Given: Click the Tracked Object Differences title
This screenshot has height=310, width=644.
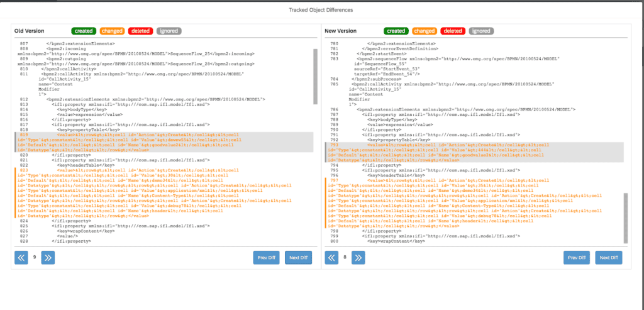Looking at the screenshot, I should [x=321, y=9].
